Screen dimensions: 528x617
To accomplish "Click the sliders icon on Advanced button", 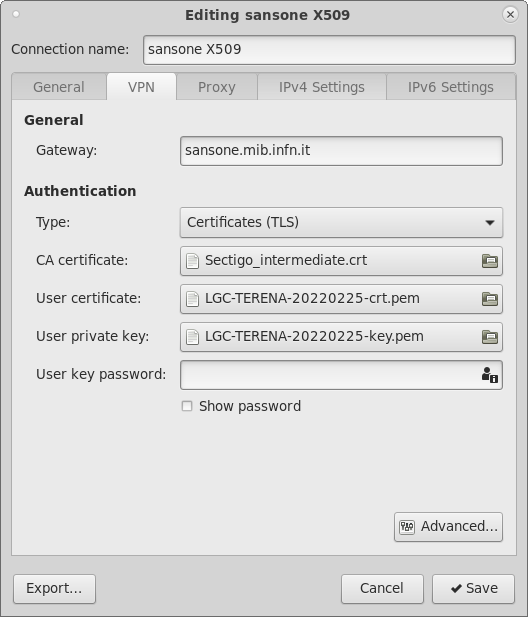I will (407, 527).
